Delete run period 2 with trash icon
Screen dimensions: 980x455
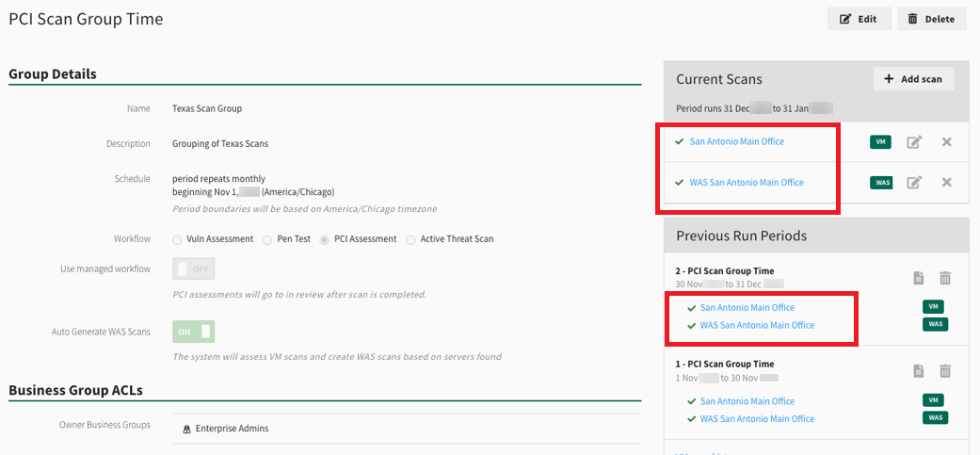(945, 278)
